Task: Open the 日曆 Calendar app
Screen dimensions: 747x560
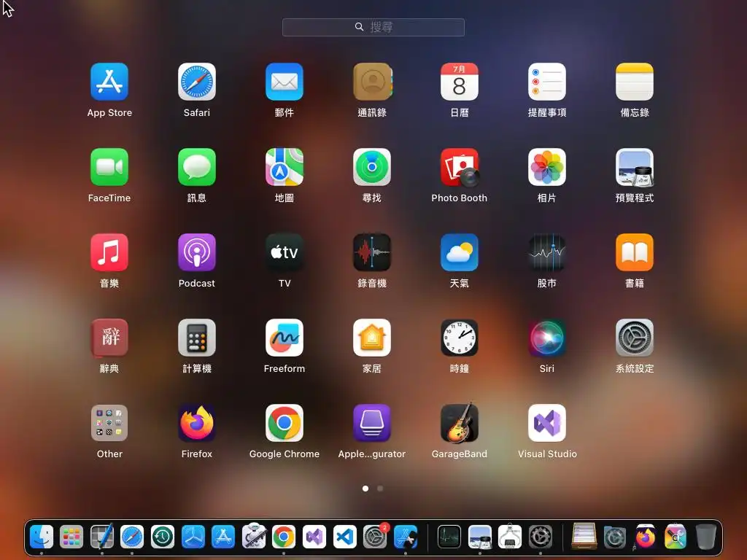Action: point(460,82)
